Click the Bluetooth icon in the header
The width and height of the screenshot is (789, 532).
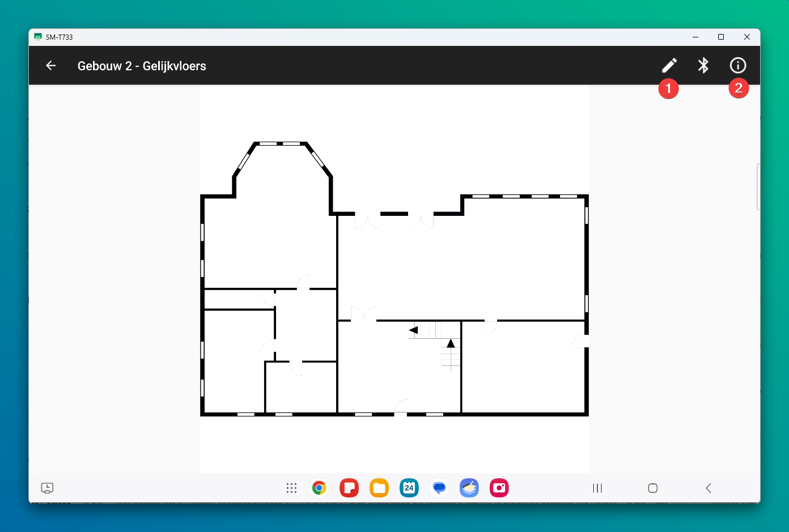[x=703, y=66]
